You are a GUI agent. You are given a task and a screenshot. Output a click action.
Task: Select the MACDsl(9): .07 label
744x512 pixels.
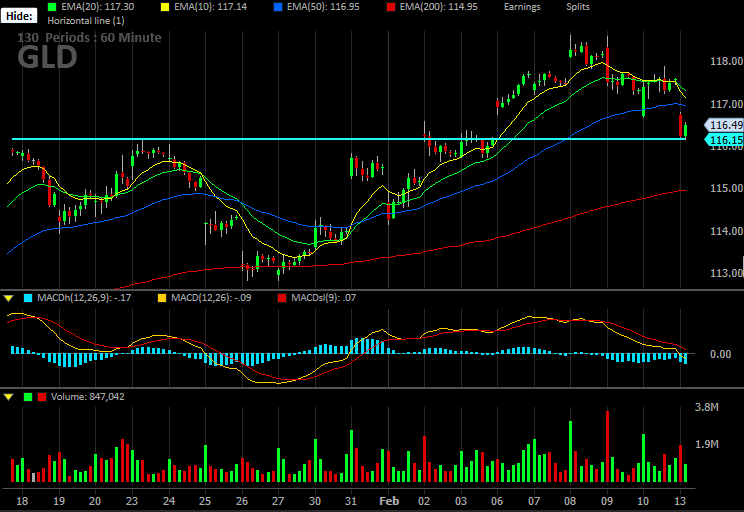tap(324, 298)
